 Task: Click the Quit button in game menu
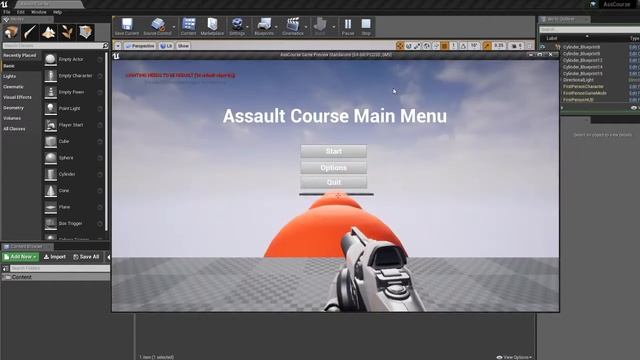pyautogui.click(x=333, y=182)
